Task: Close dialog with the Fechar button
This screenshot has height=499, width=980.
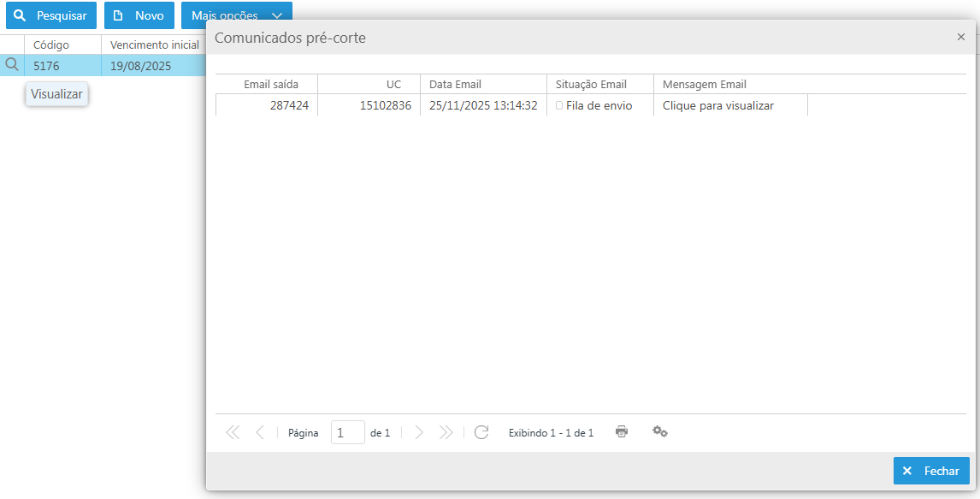Action: click(x=930, y=471)
